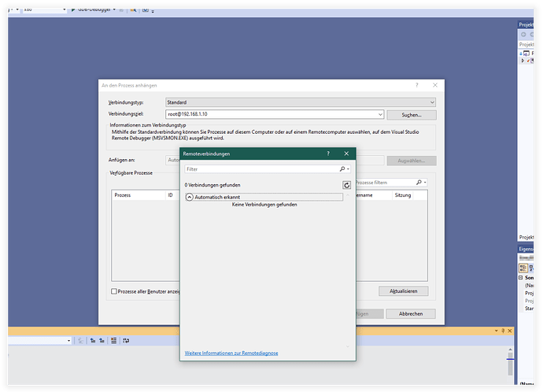
Task: Start debugging with the green play arrow
Action: pyautogui.click(x=75, y=9)
